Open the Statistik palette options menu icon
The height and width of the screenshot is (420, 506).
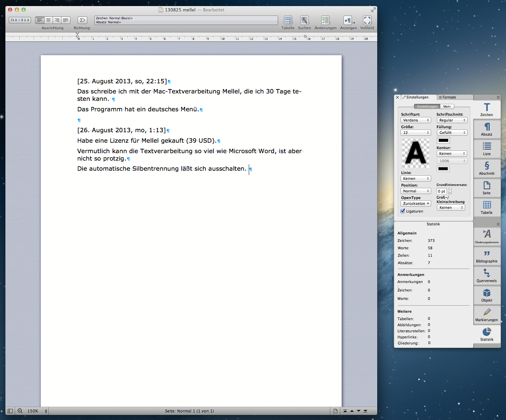click(x=498, y=224)
